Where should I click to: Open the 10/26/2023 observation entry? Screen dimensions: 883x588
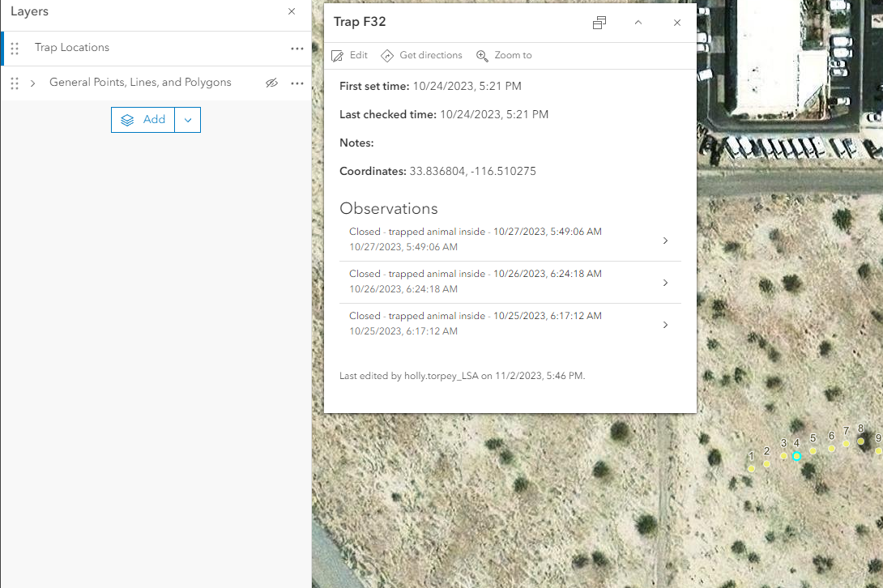(x=665, y=283)
